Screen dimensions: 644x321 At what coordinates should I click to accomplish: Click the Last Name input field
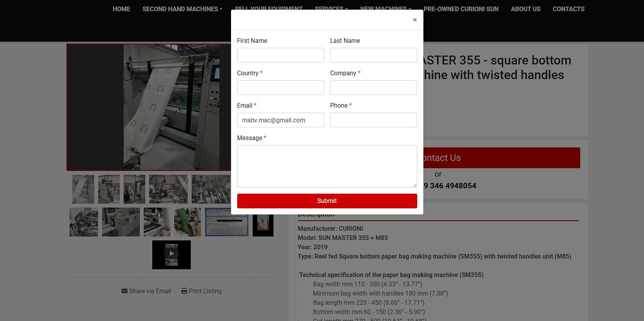[x=373, y=55]
